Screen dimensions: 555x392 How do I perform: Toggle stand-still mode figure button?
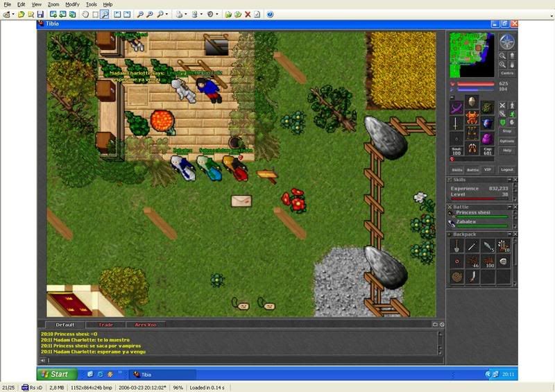tap(512, 105)
